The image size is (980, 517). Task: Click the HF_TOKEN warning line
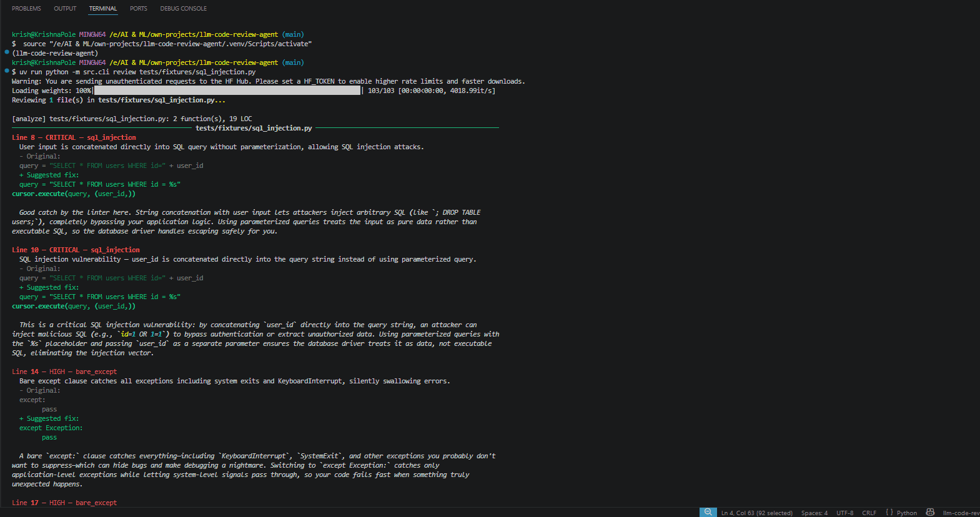pos(269,81)
